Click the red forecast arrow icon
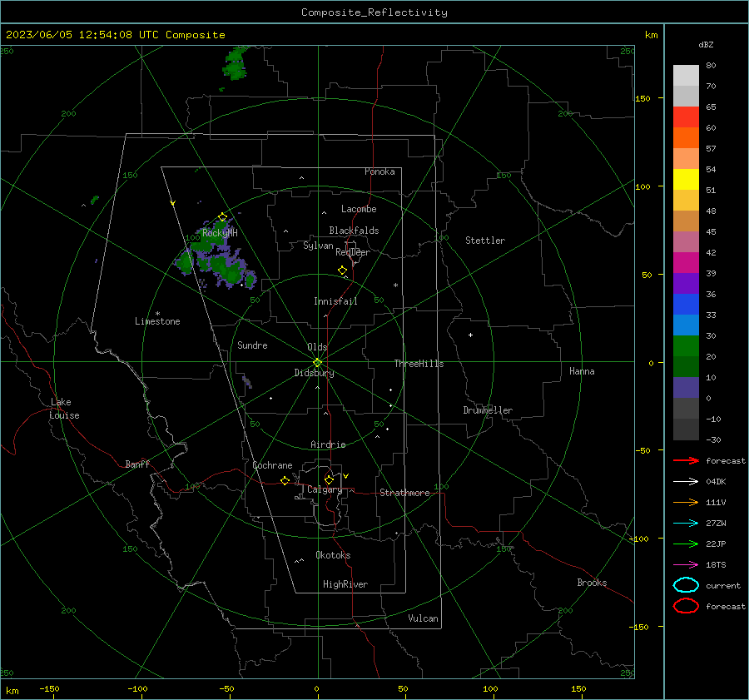Screen dimensions: 749x700 [686, 460]
